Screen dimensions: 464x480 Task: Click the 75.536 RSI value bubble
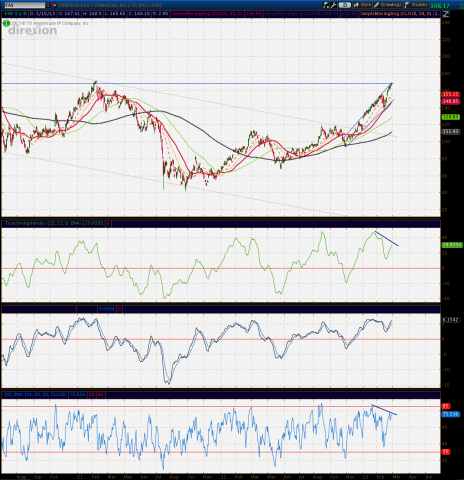coord(451,414)
